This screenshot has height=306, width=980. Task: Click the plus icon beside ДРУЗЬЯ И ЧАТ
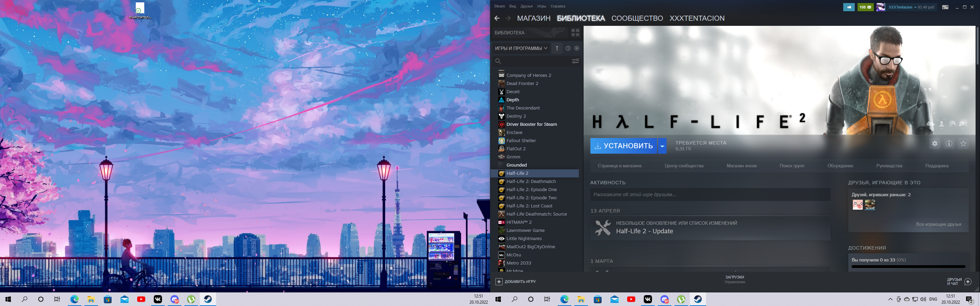[x=968, y=282]
